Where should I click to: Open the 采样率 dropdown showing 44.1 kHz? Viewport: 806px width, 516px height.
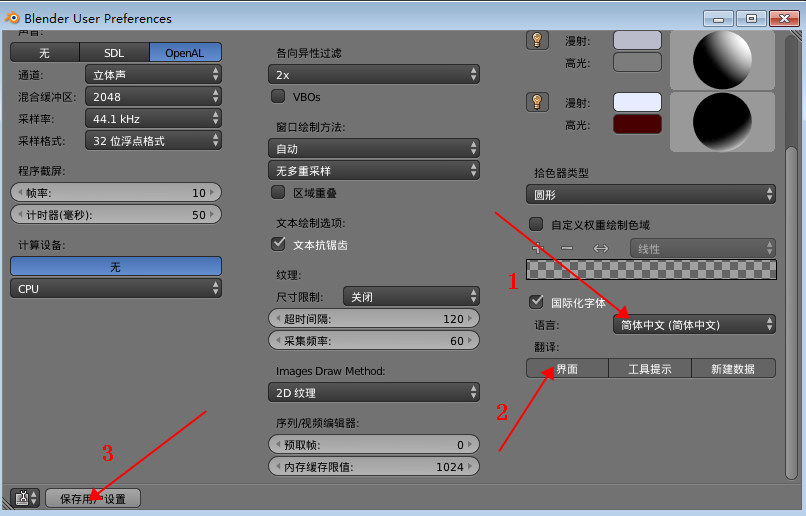154,119
